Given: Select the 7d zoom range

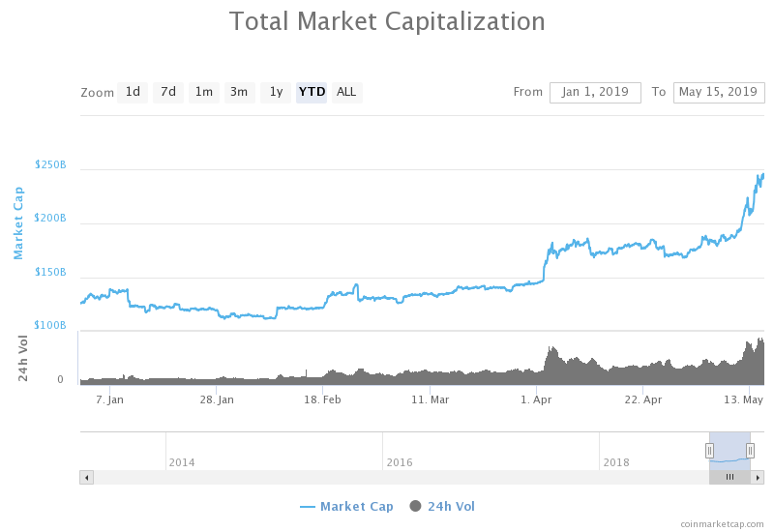Looking at the screenshot, I should [x=168, y=92].
